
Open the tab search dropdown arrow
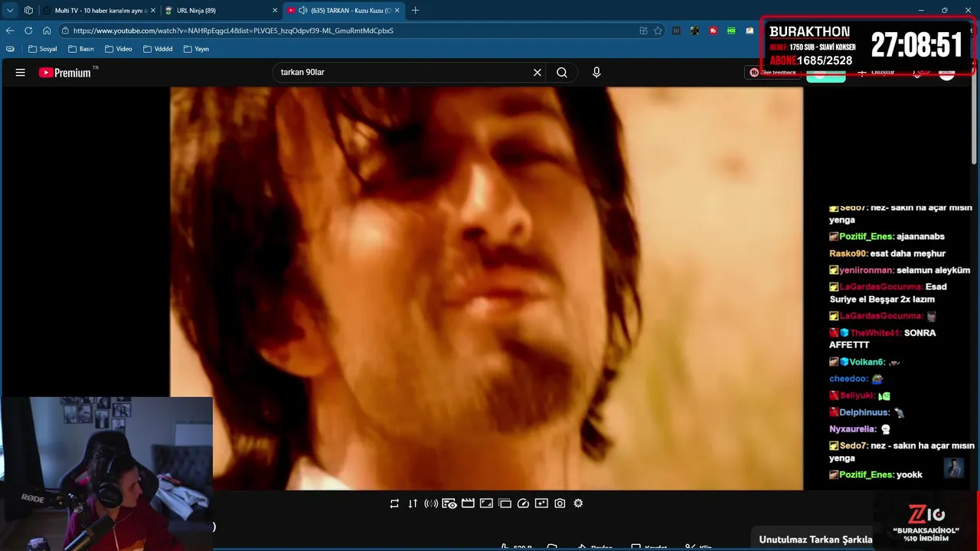(x=10, y=10)
